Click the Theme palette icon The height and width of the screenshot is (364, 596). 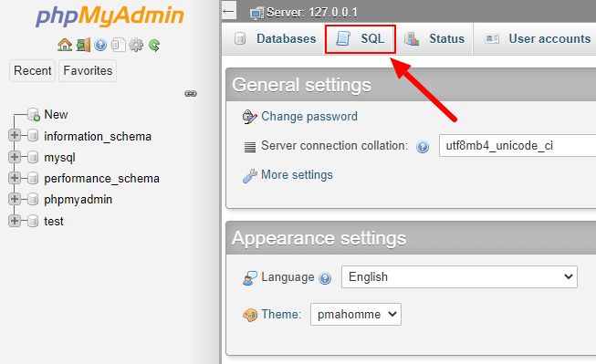tap(250, 315)
